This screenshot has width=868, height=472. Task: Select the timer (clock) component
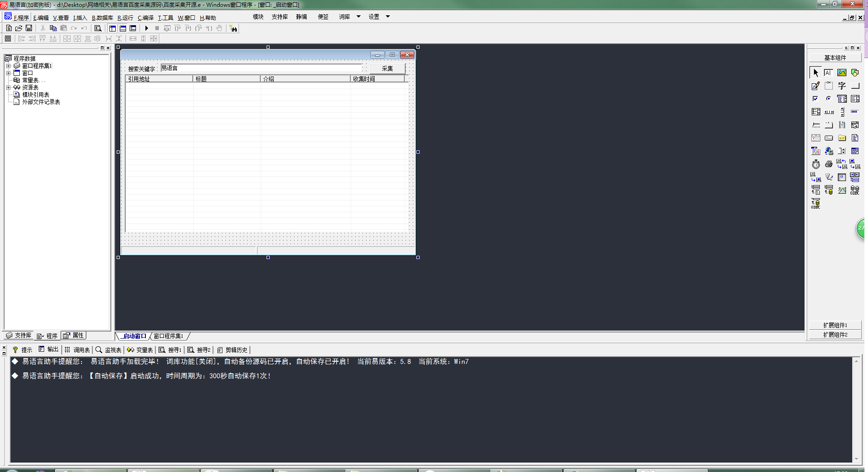click(816, 164)
